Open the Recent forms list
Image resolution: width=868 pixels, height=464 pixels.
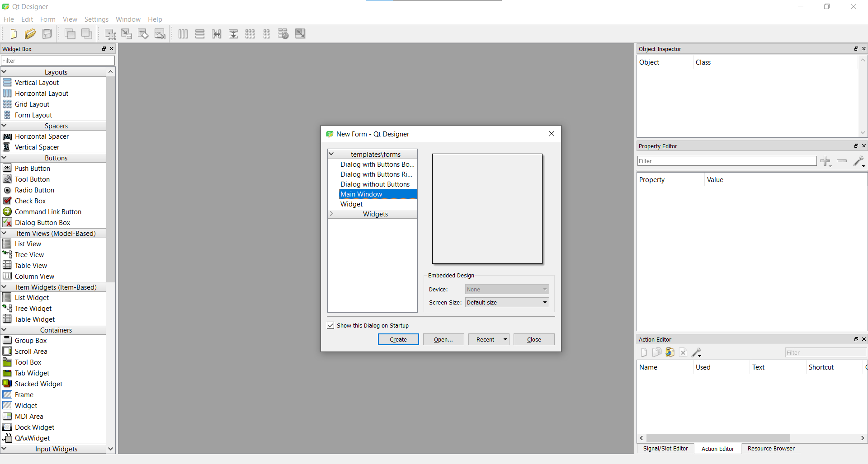[x=488, y=339]
